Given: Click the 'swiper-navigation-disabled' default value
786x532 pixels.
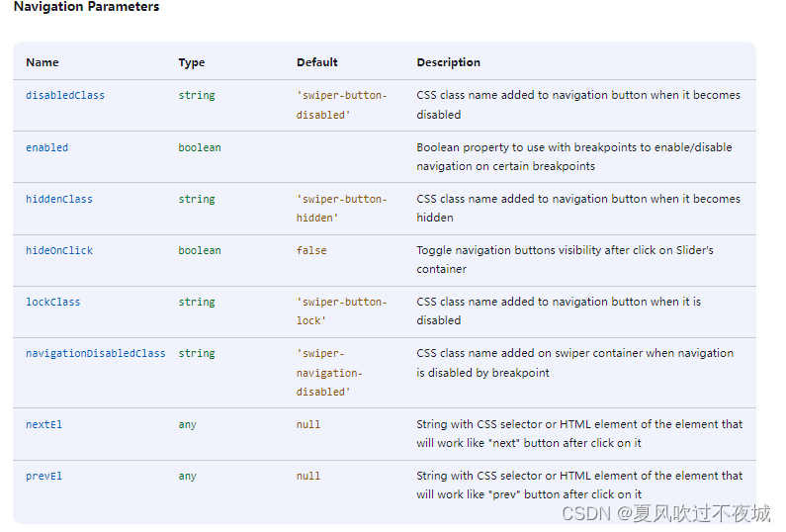Looking at the screenshot, I should pyautogui.click(x=329, y=373).
